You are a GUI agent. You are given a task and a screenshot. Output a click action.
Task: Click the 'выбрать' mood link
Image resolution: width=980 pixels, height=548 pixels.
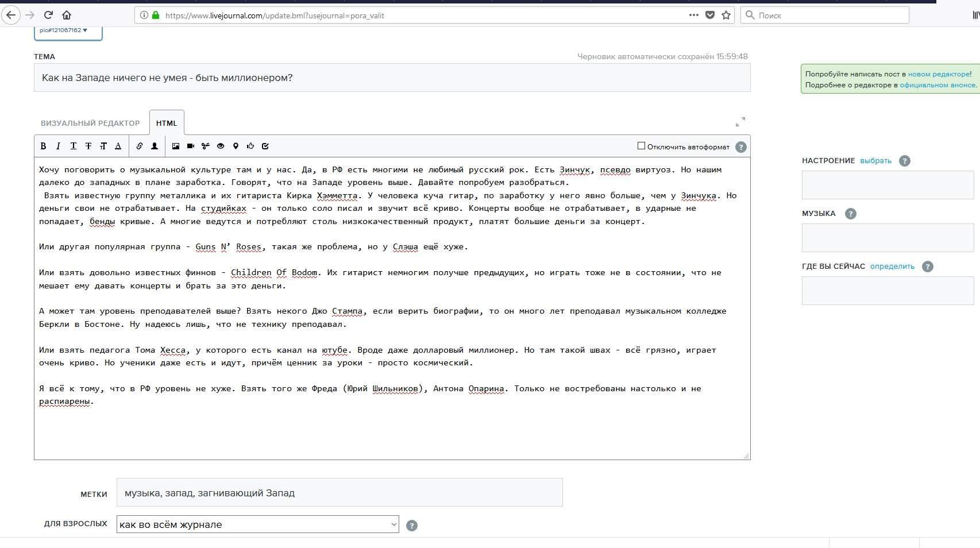[x=875, y=161]
